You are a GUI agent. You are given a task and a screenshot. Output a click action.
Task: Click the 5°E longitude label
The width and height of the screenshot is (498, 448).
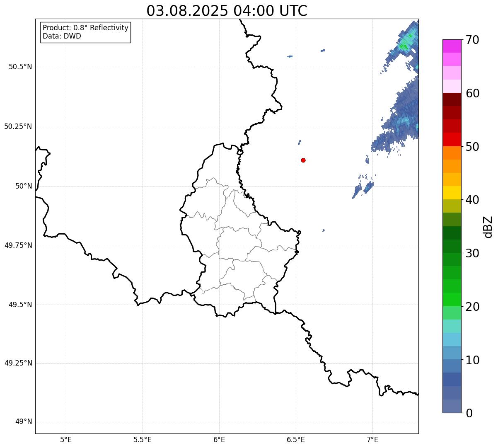(x=66, y=439)
